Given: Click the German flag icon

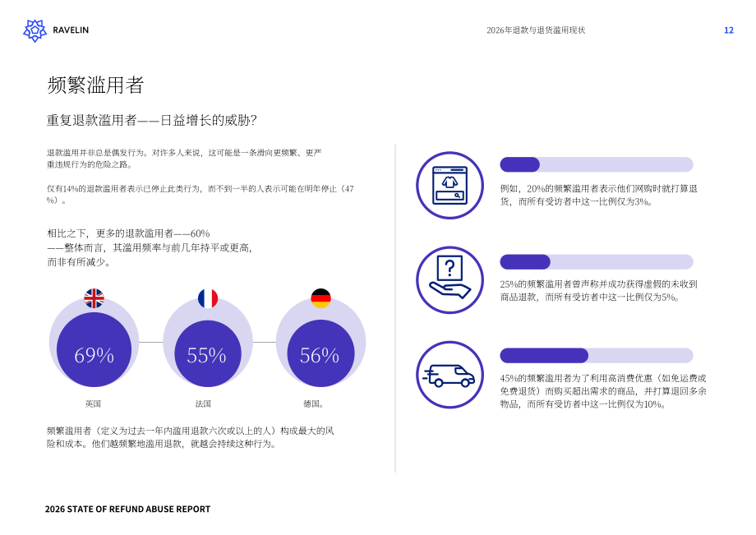Looking at the screenshot, I should [x=320, y=298].
